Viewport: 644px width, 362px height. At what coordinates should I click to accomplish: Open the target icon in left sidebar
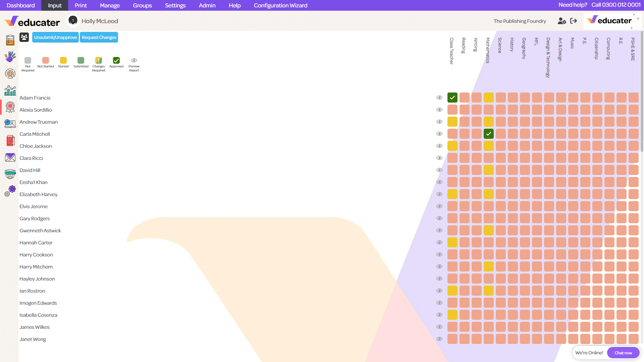point(10,73)
